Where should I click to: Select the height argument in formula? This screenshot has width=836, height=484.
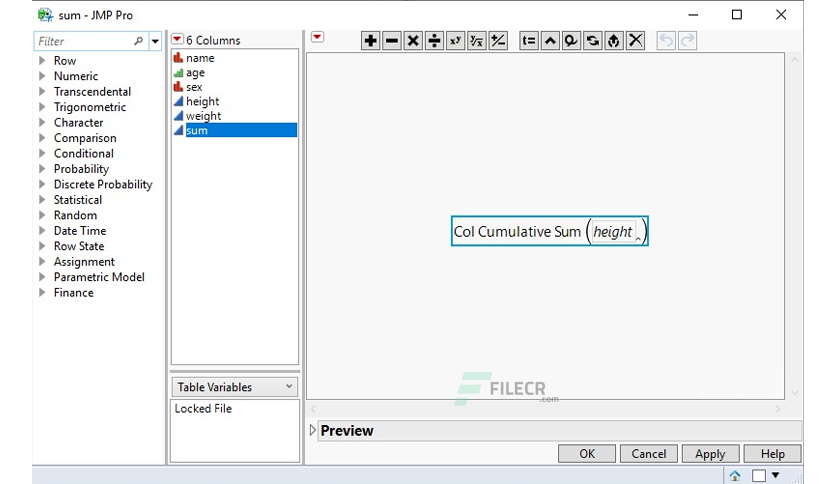coord(613,232)
